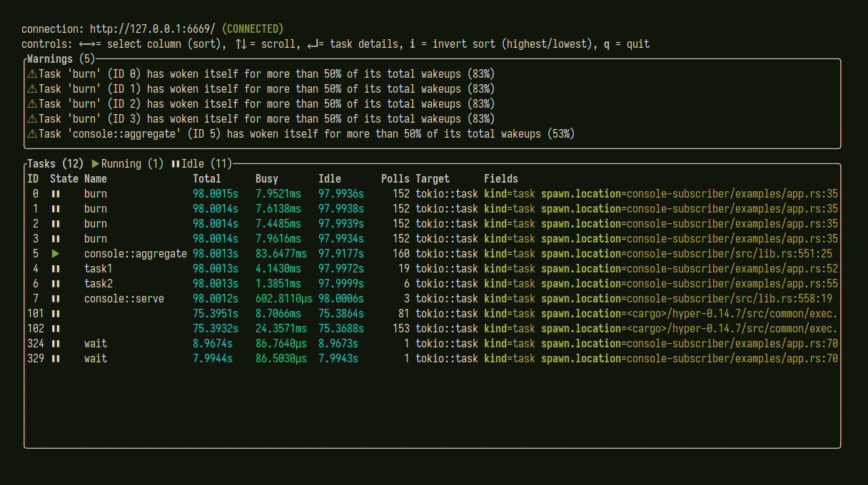
Task: Click the pause icon of task ID 324
Action: coord(56,344)
